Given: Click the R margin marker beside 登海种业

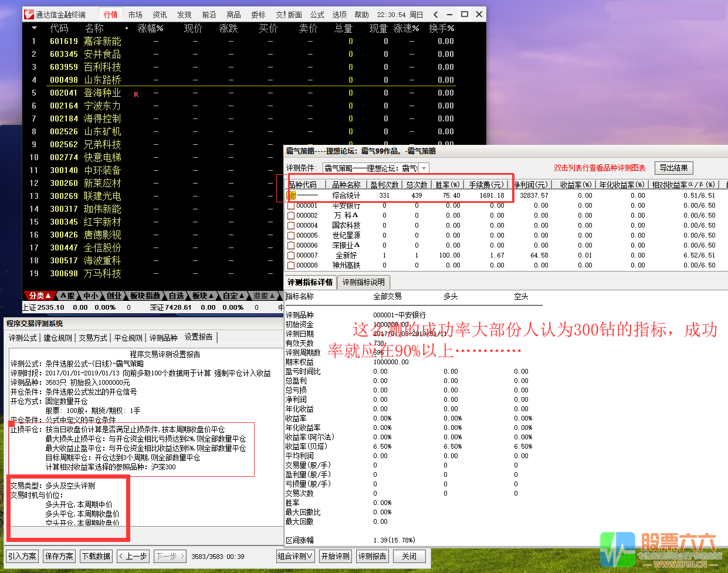Looking at the screenshot, I should (x=136, y=93).
